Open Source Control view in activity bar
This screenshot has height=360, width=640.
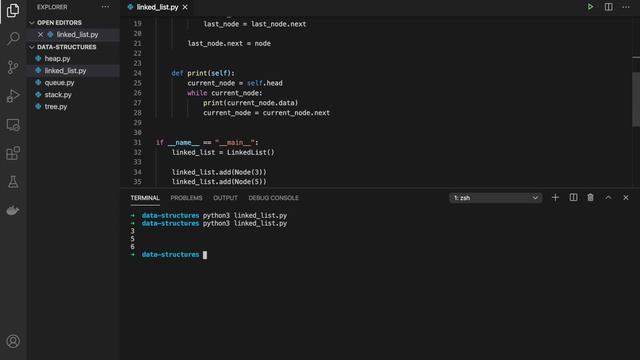tap(13, 67)
